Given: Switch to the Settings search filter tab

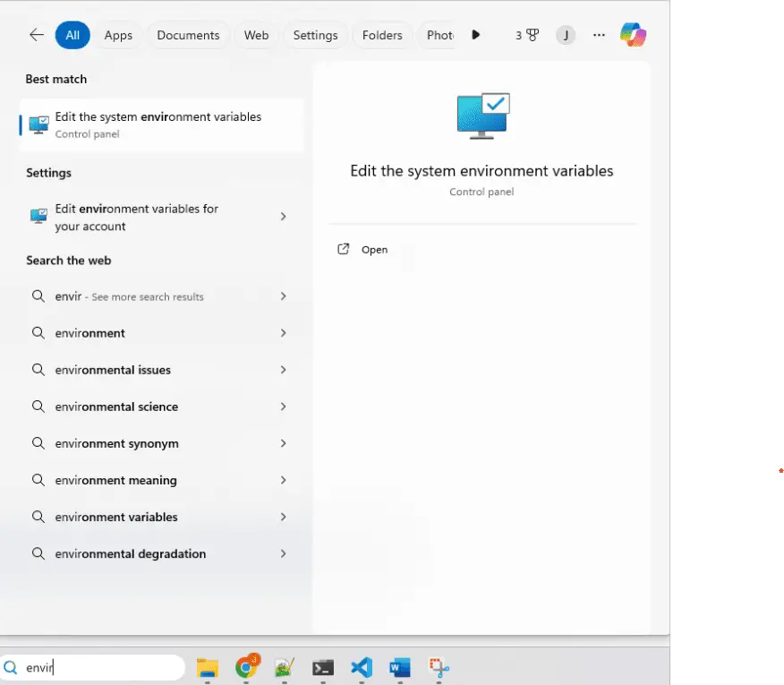Looking at the screenshot, I should coord(315,35).
